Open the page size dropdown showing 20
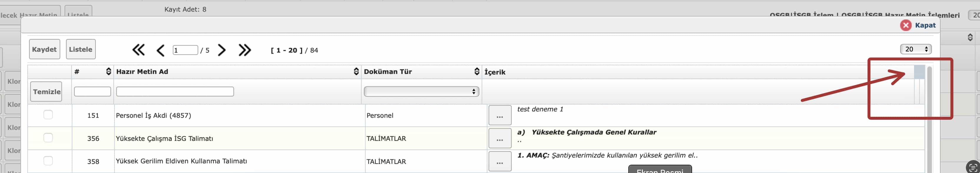This screenshot has height=173, width=980. click(915, 49)
